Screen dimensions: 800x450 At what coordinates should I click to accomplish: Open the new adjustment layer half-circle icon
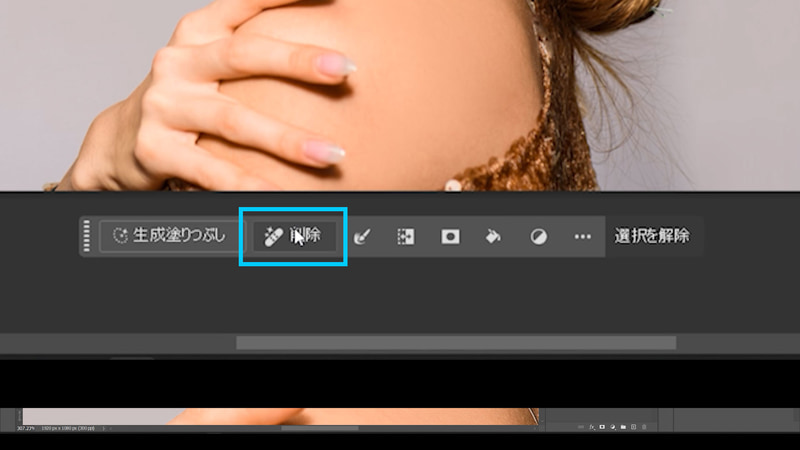point(538,236)
